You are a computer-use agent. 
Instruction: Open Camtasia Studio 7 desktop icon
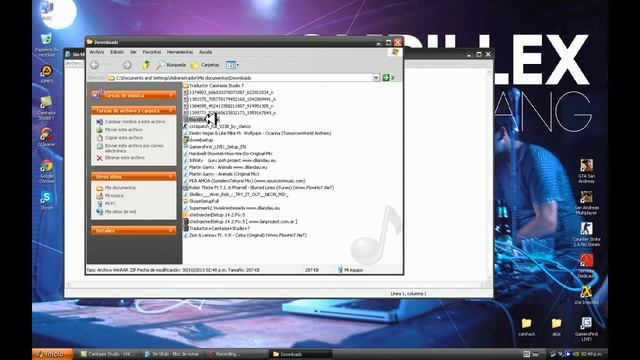(46, 107)
